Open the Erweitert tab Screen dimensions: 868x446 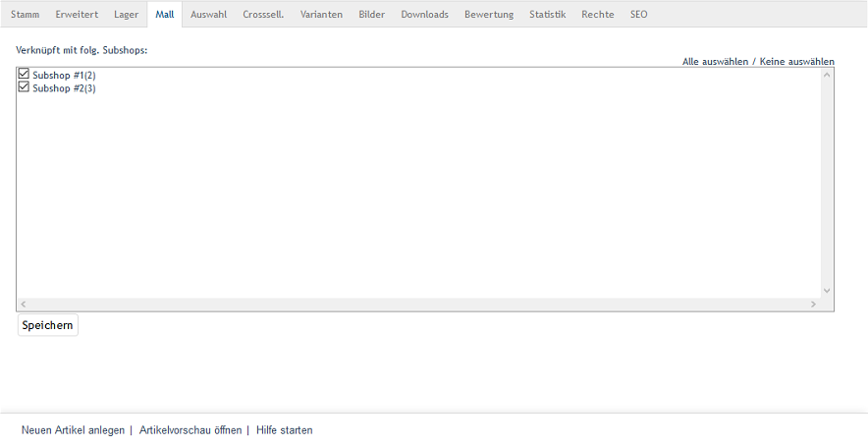tap(77, 15)
